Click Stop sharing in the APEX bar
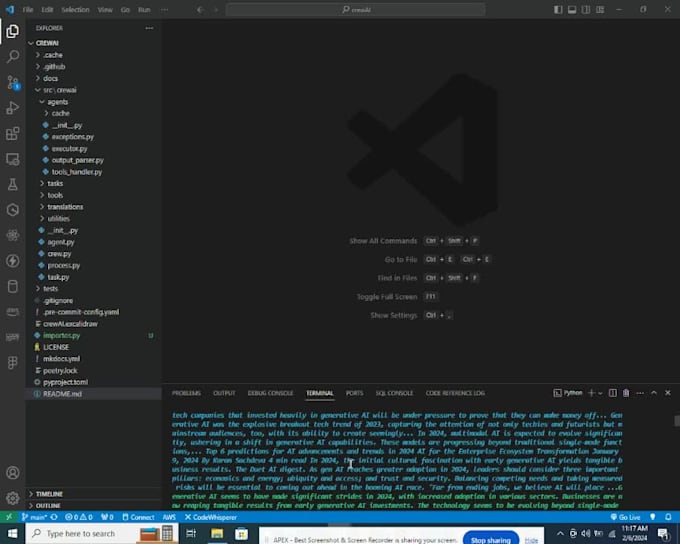Viewport: 680px width, 544px height. (491, 539)
